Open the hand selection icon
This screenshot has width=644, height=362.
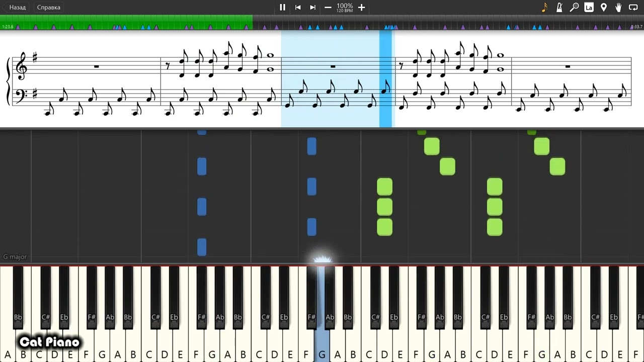point(618,7)
